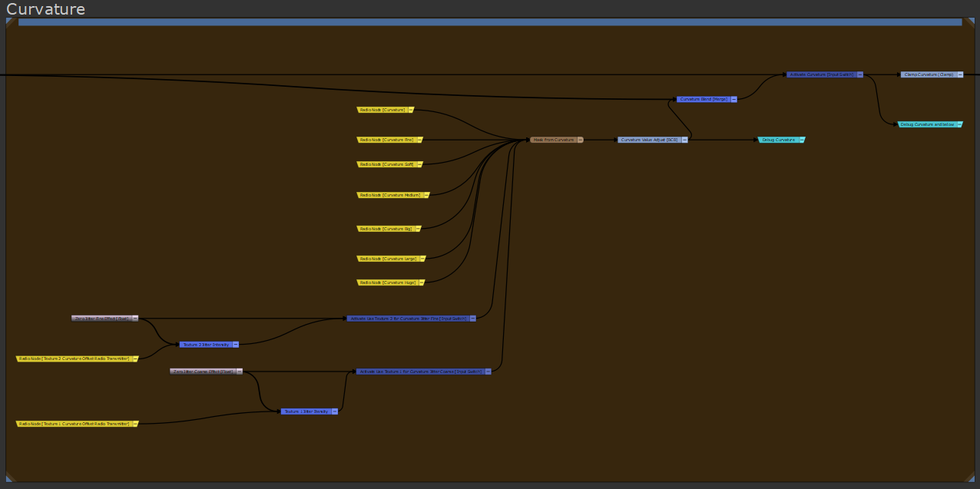Select Activate Use Texture 1 Jitter Coarse switch

point(419,371)
